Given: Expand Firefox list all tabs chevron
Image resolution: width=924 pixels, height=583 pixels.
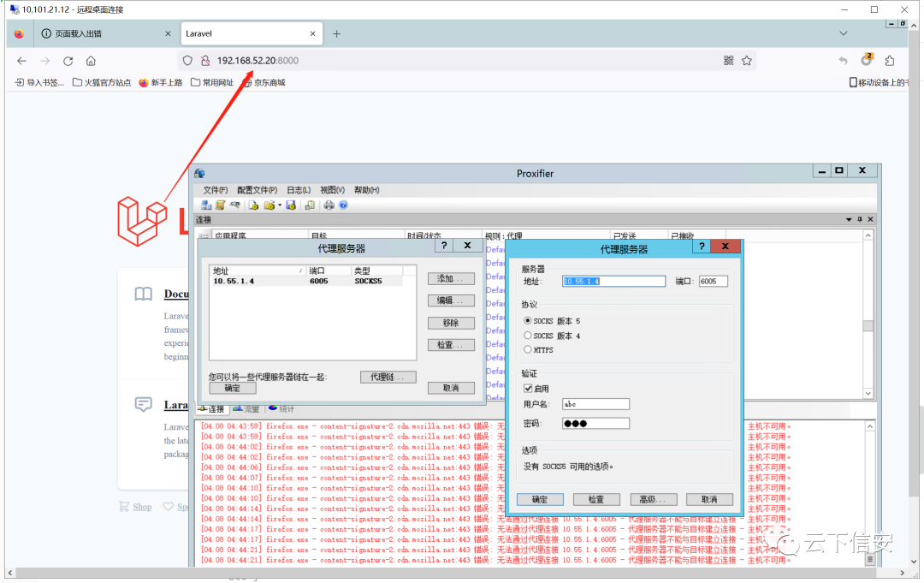Looking at the screenshot, I should point(844,33).
